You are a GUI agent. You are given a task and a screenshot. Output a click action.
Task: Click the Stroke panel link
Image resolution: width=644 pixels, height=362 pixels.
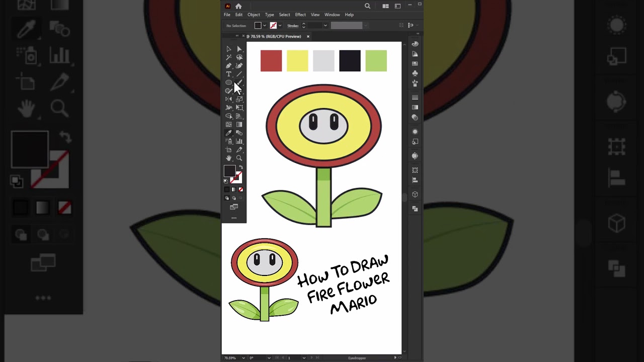tap(293, 26)
